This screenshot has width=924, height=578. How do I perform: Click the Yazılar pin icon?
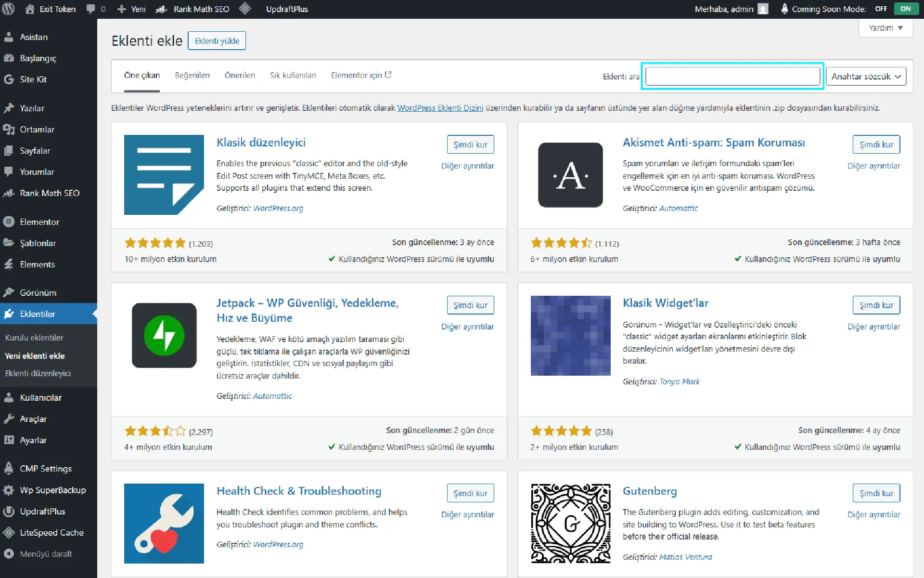pos(9,108)
